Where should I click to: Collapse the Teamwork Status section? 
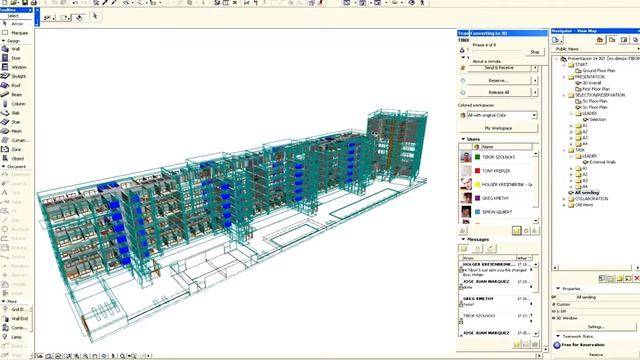tap(558, 336)
